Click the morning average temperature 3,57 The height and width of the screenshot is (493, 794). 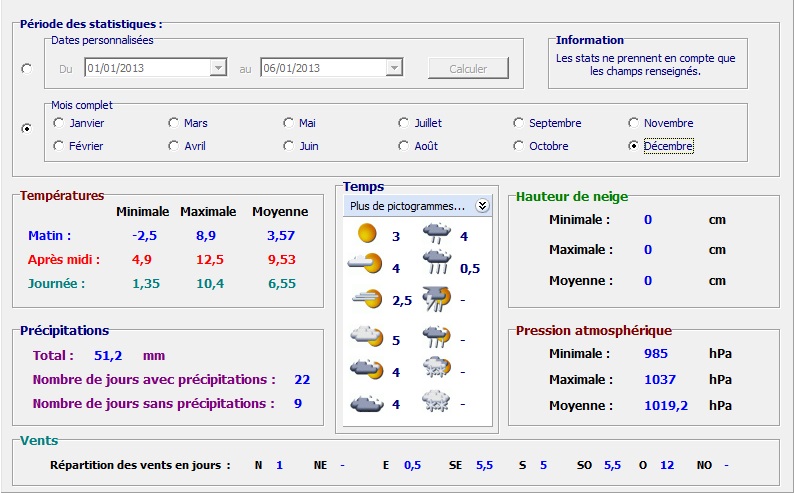pos(281,235)
